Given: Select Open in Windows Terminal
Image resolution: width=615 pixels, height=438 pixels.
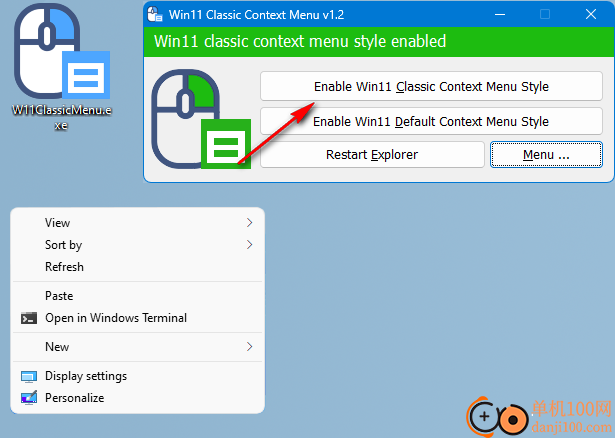Looking at the screenshot, I should (x=137, y=318).
